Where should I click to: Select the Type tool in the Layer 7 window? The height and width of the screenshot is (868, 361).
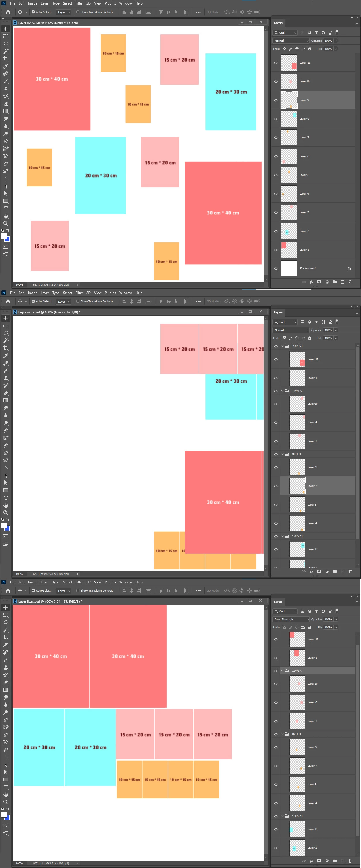pyautogui.click(x=6, y=498)
